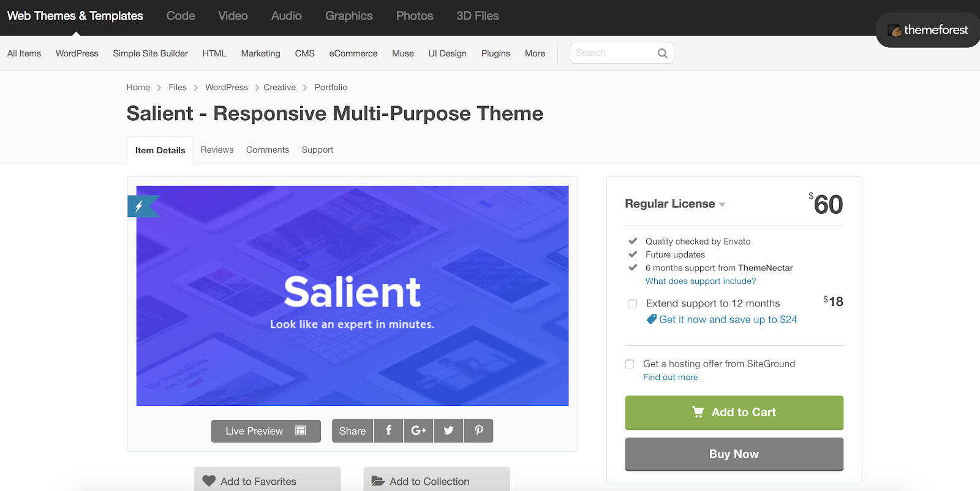This screenshot has width=980, height=491.
Task: Select Web Themes & Templates menu
Action: [x=75, y=16]
